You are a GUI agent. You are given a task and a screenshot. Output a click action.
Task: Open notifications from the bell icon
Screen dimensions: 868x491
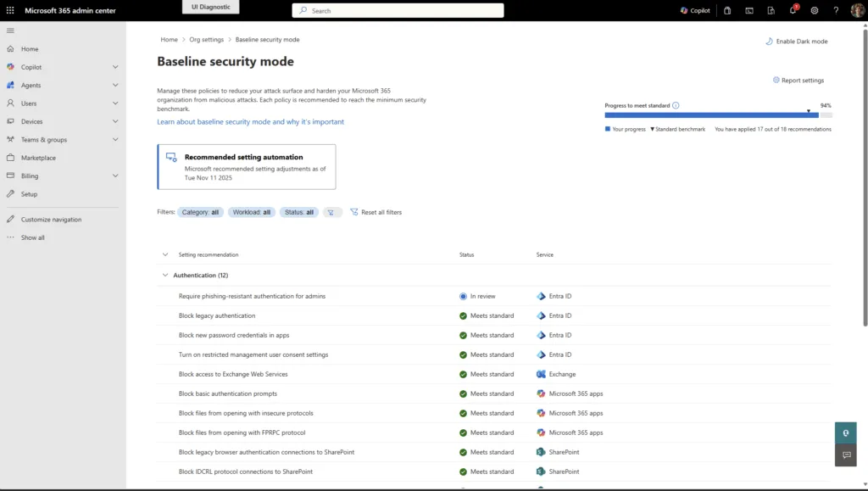pyautogui.click(x=793, y=10)
